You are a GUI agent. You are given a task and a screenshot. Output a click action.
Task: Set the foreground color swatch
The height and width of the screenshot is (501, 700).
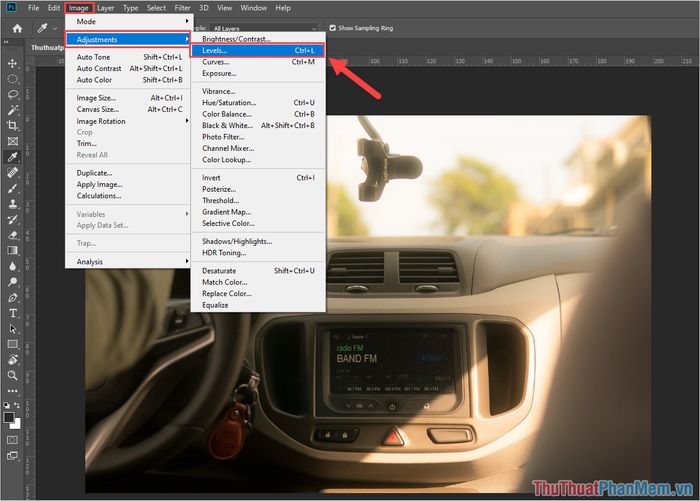click(8, 417)
